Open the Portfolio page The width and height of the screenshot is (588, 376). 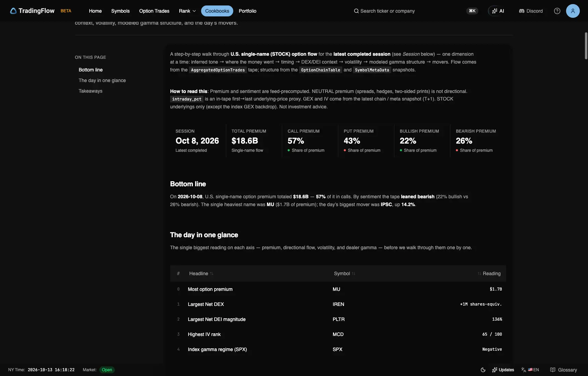point(247,11)
